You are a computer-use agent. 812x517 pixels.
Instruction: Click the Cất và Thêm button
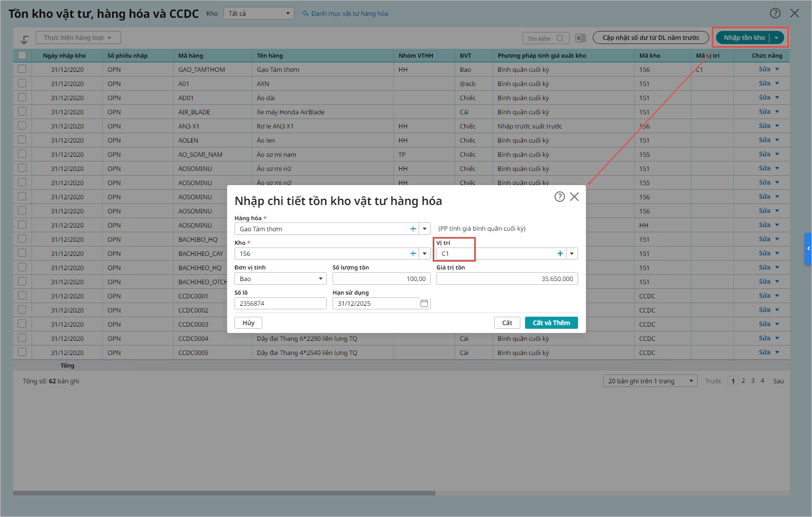551,323
